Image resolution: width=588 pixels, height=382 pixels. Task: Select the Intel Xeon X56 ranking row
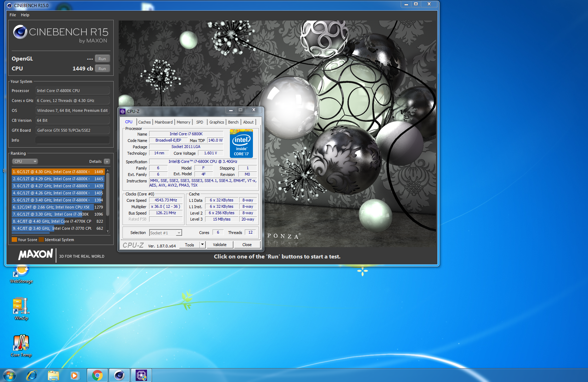(x=58, y=207)
